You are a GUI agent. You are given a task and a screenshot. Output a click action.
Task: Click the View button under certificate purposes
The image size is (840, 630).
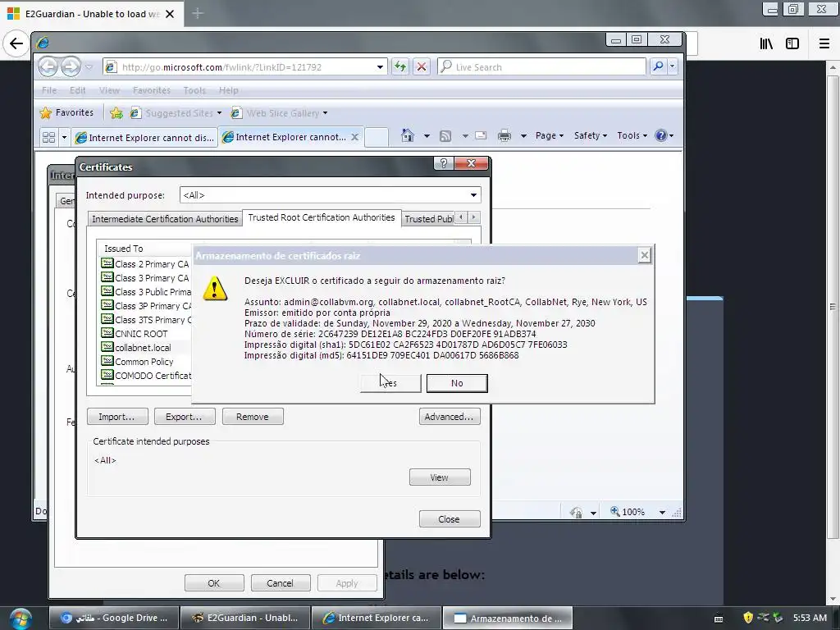point(440,477)
